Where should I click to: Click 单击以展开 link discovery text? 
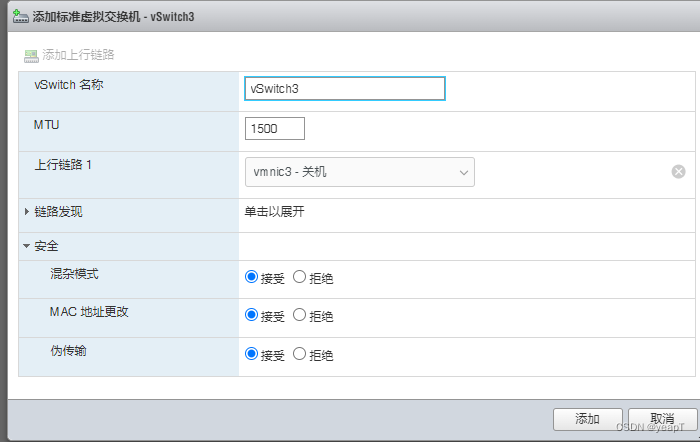pyautogui.click(x=275, y=212)
